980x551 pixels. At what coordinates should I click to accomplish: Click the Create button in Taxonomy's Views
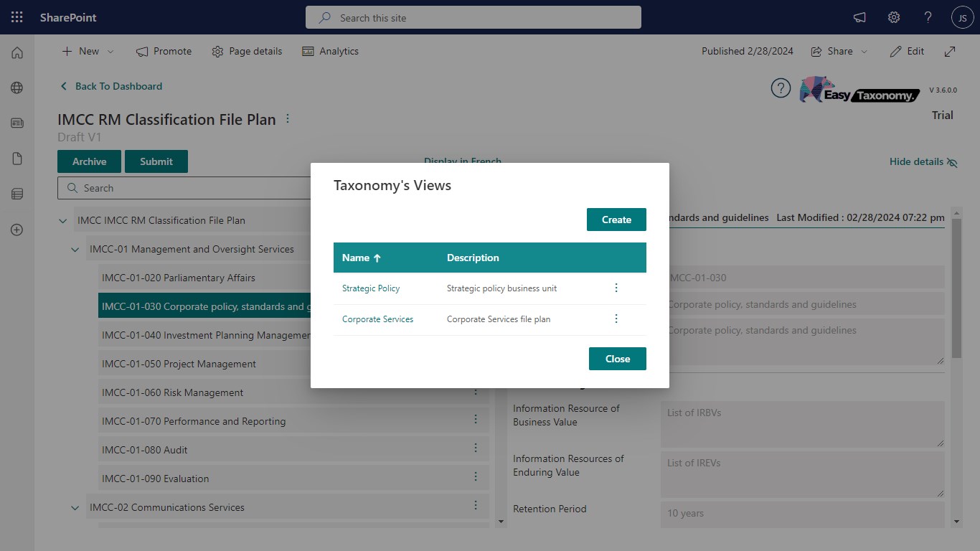(x=616, y=220)
